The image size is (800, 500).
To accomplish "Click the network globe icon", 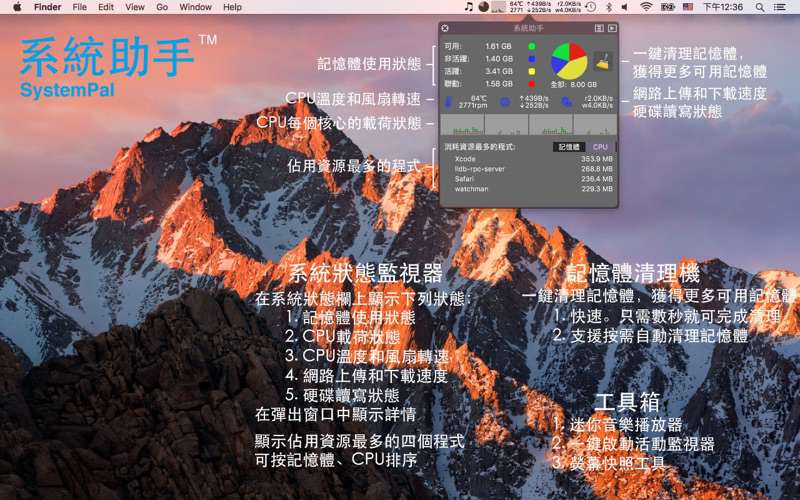I will tap(505, 102).
